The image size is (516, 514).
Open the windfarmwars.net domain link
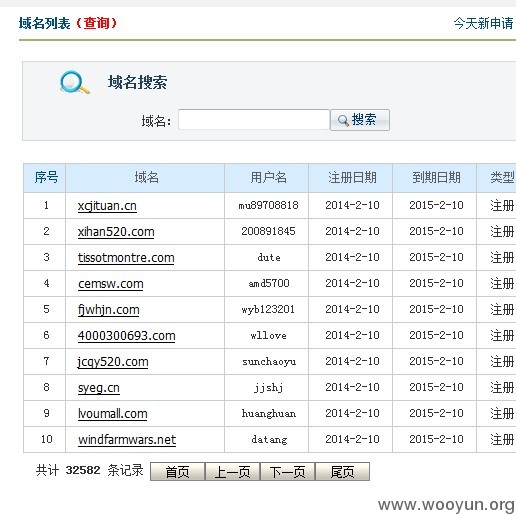(127, 440)
